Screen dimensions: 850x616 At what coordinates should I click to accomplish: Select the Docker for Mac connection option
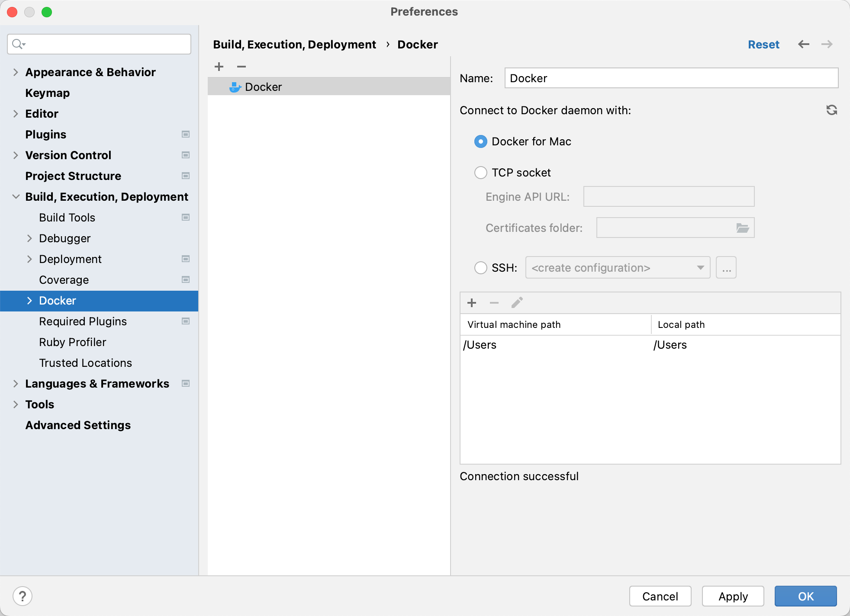coord(480,141)
